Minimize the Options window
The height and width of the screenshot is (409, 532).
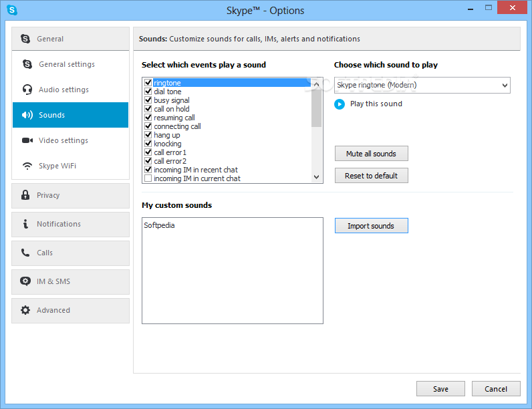tap(471, 9)
